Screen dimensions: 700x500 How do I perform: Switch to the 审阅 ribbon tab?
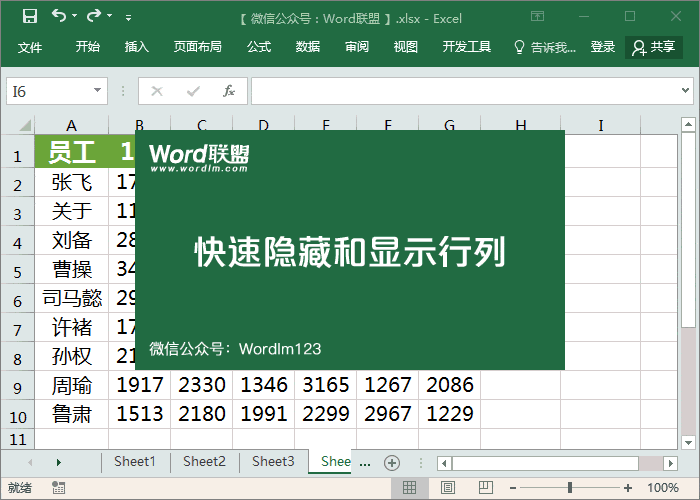pyautogui.click(x=357, y=46)
